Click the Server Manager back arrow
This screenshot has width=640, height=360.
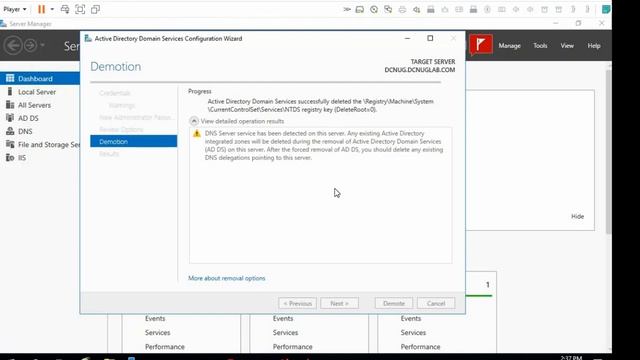click(13, 45)
